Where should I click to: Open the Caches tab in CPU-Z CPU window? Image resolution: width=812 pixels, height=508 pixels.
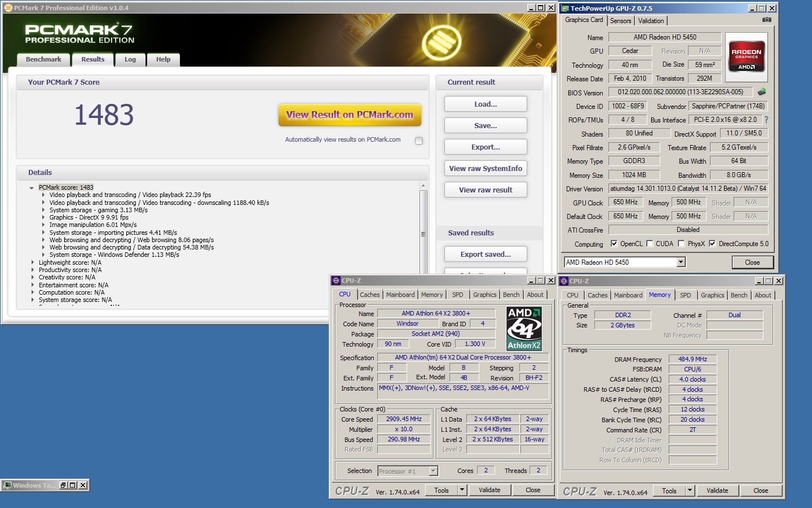(370, 295)
